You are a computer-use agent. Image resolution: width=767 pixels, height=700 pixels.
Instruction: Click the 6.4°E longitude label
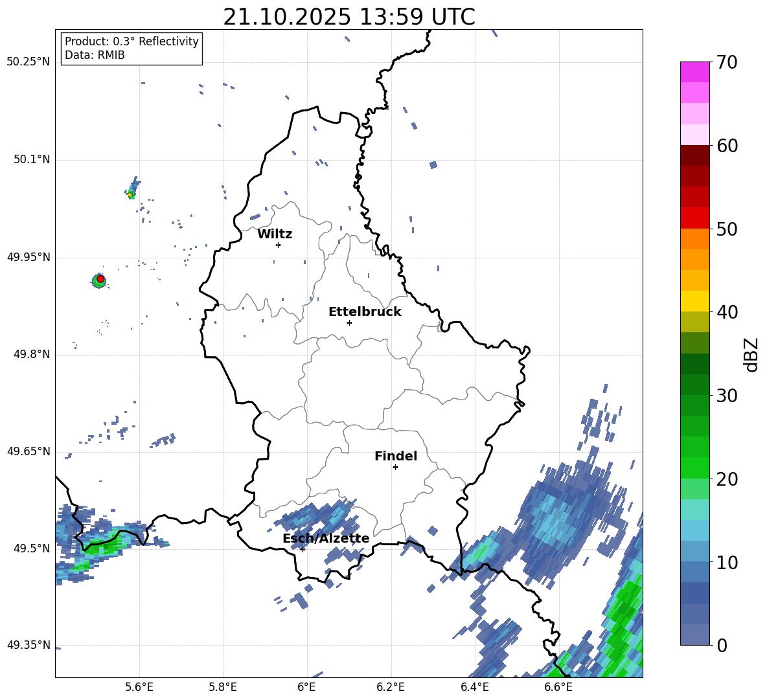(474, 687)
